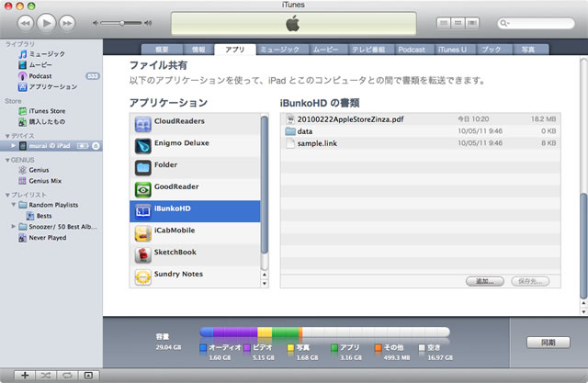The image size is (588, 383).
Task: Click the play button
Action: point(47,23)
